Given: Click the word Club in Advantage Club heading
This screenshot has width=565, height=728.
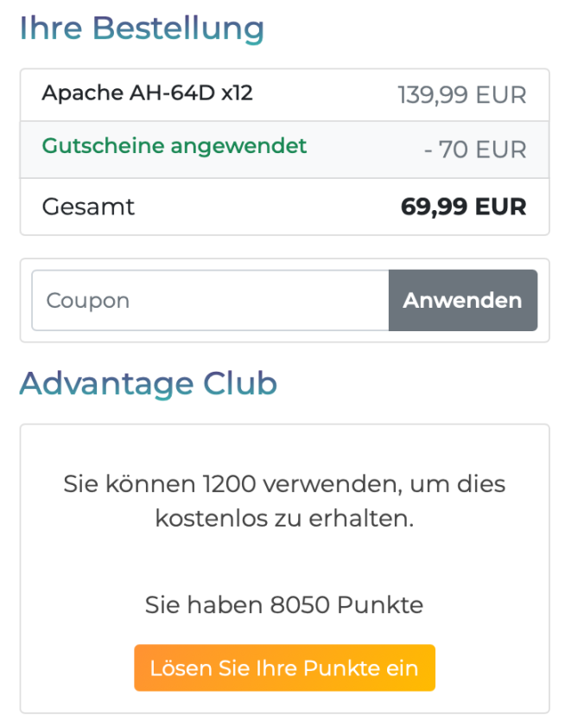Looking at the screenshot, I should coord(240,383).
